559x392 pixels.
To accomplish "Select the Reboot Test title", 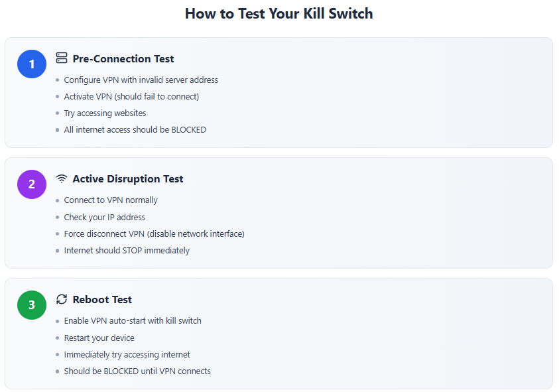I will pos(102,299).
